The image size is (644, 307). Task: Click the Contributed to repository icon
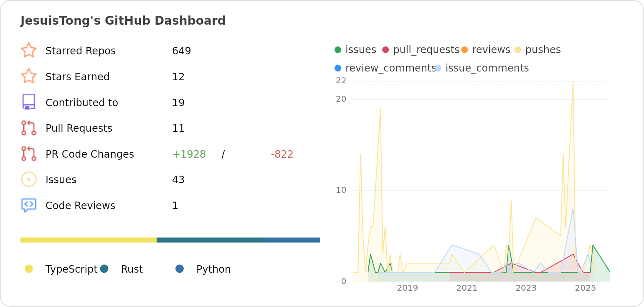29,102
